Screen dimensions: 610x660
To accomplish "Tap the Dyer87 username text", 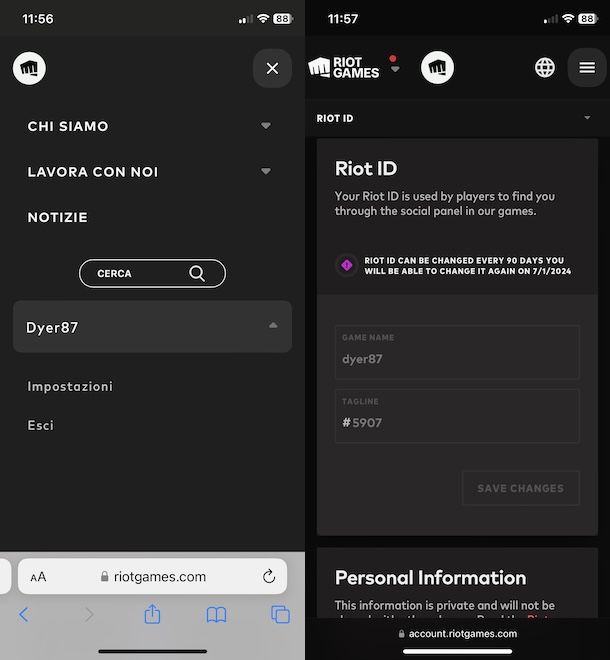I will pyautogui.click(x=52, y=327).
